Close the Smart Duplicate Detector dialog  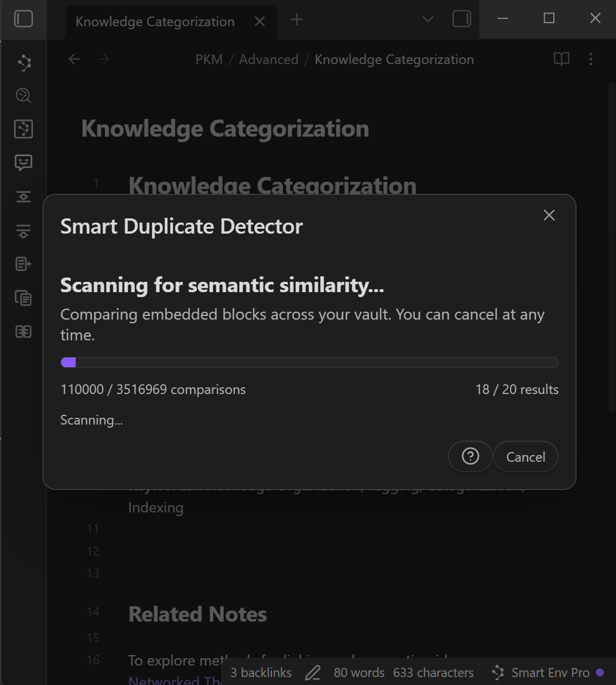[x=549, y=215]
